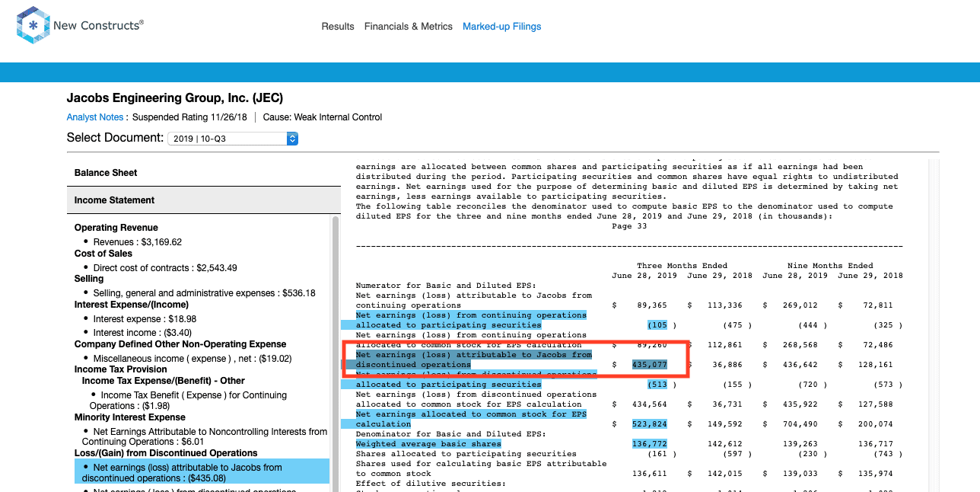Pick the Interest expense : $18.98 entry
Screen dimensions: 980x492
[x=145, y=319]
